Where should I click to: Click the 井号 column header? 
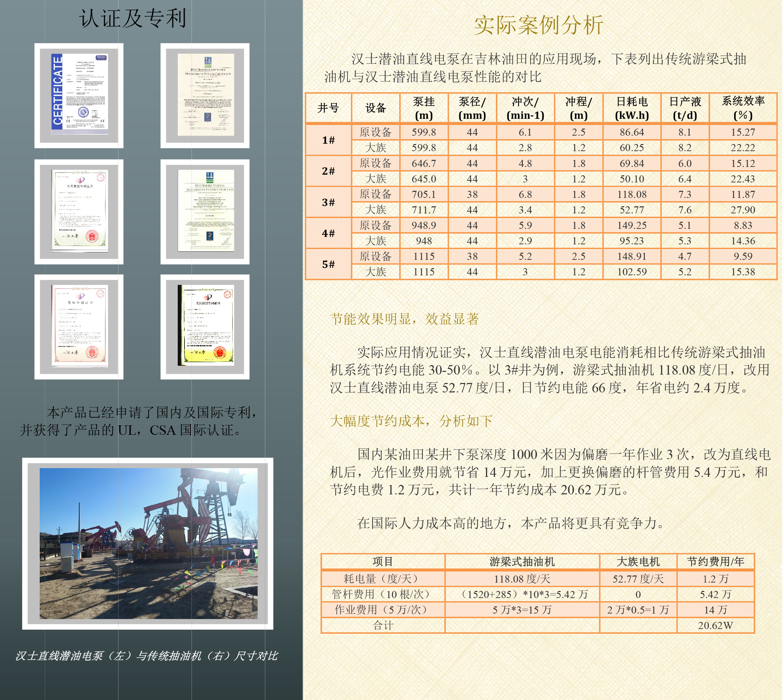pos(329,108)
